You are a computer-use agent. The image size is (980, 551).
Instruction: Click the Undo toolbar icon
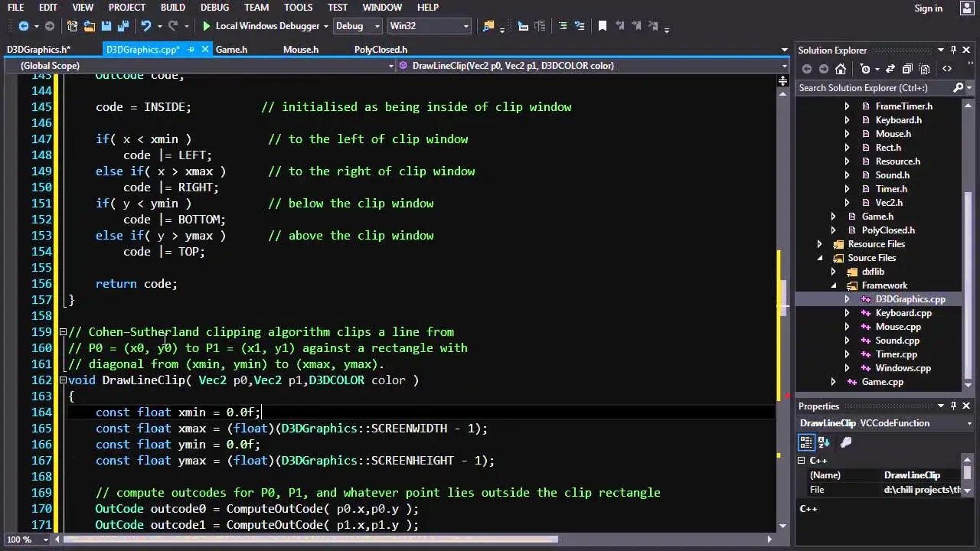point(145,26)
